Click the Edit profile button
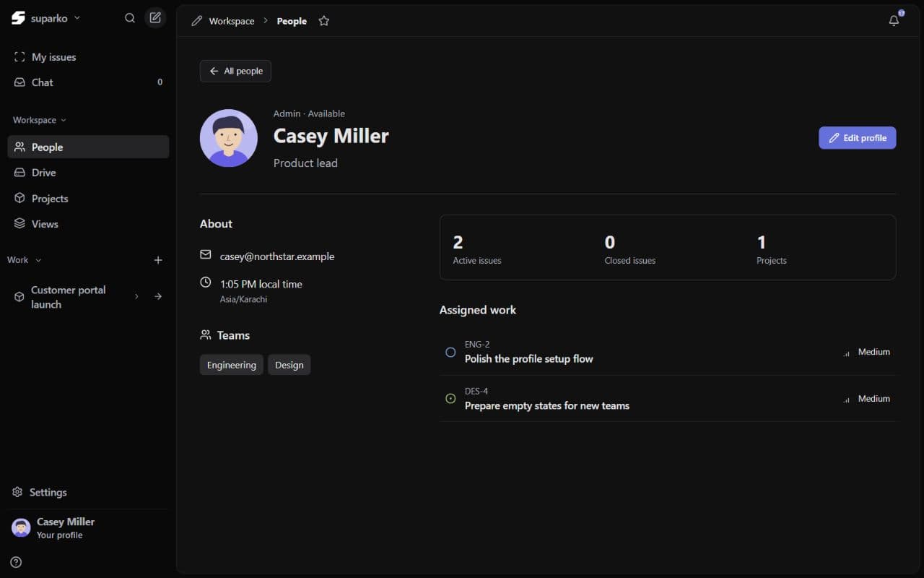The width and height of the screenshot is (924, 578). (858, 138)
